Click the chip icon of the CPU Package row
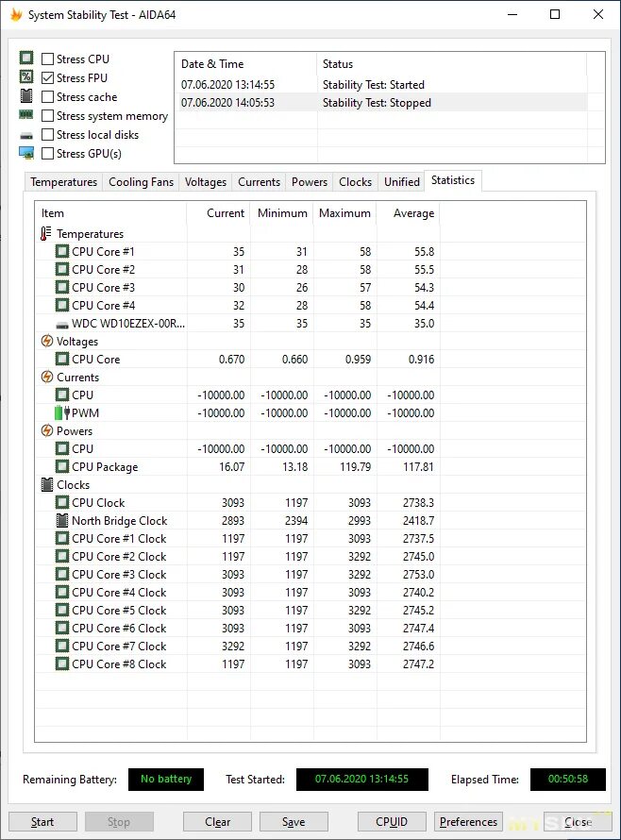This screenshot has height=840, width=621. coord(62,466)
